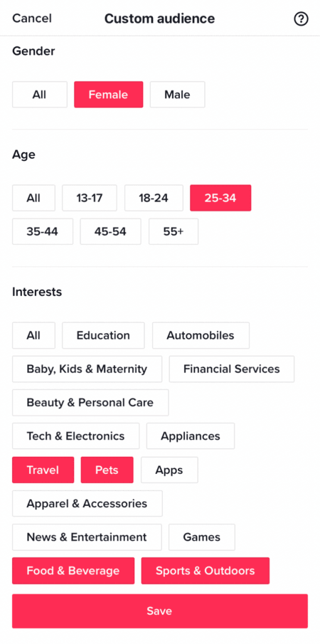Save the custom audience
This screenshot has width=320, height=644.
pos(160,611)
